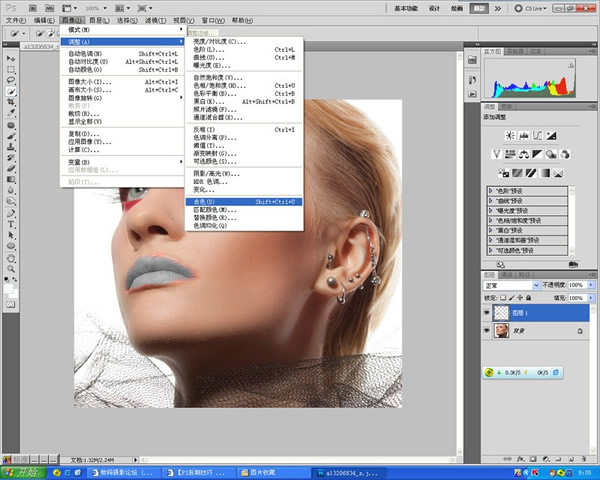Choose 曲线(U) from the submenu
This screenshot has height=480, width=600.
pyautogui.click(x=244, y=57)
